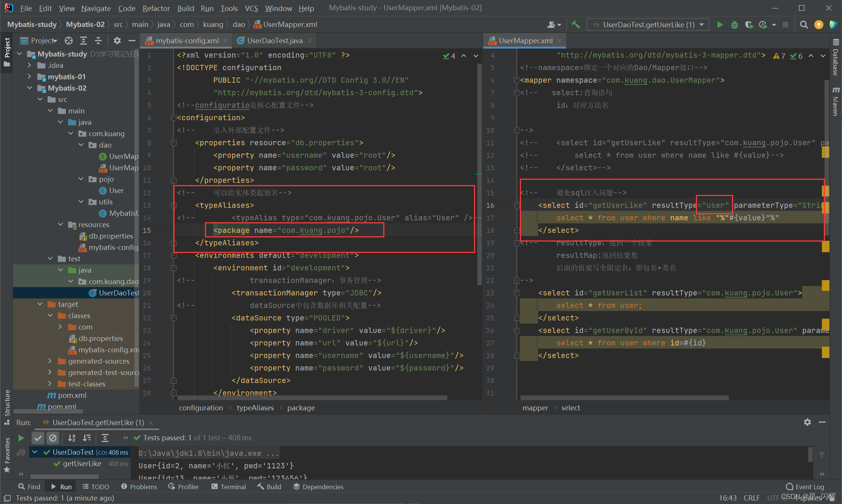Collapse the Mybatis-02 module

[30, 88]
